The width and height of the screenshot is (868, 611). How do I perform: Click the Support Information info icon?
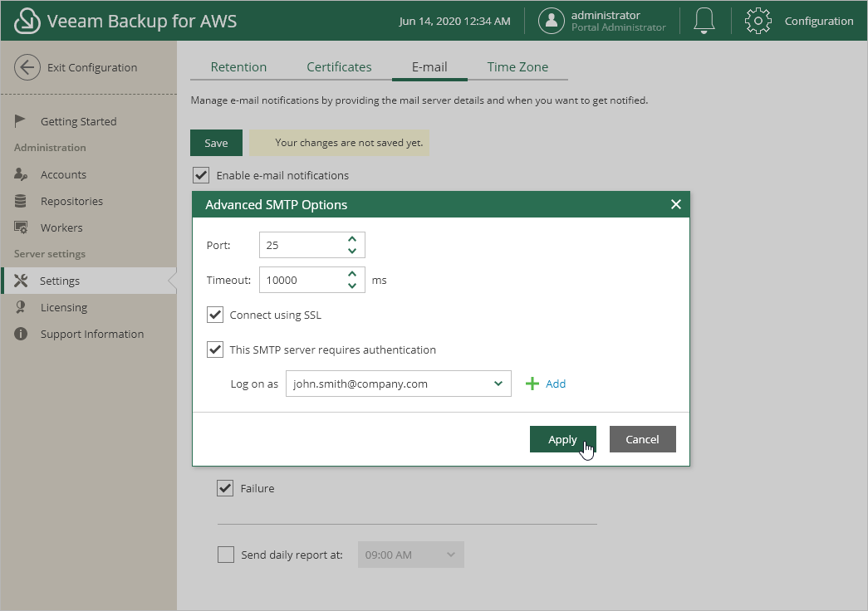point(21,334)
